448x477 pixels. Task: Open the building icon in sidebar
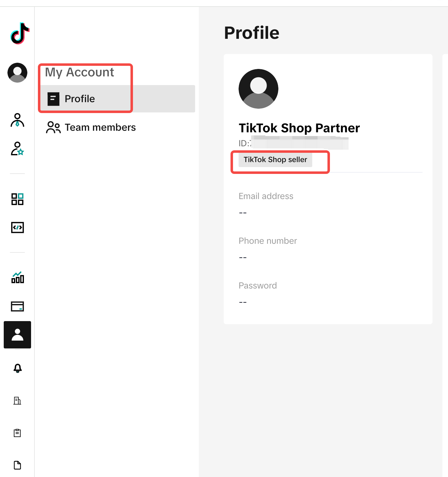coord(17,401)
